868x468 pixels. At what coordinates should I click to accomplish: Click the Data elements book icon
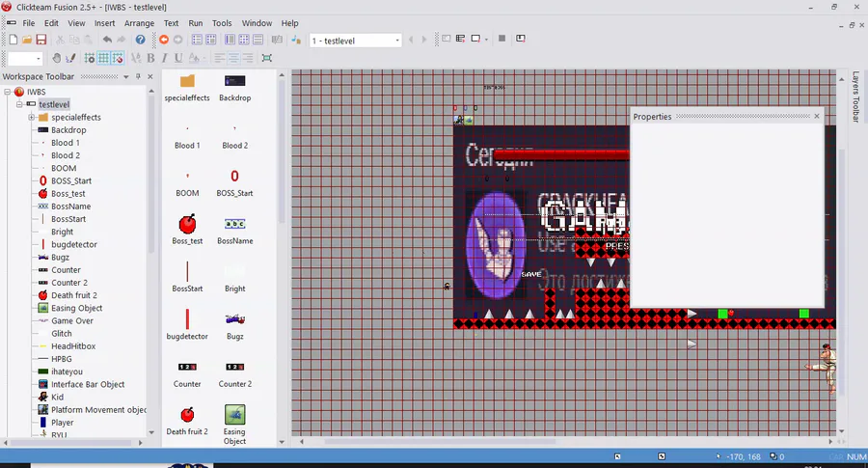[x=277, y=40]
